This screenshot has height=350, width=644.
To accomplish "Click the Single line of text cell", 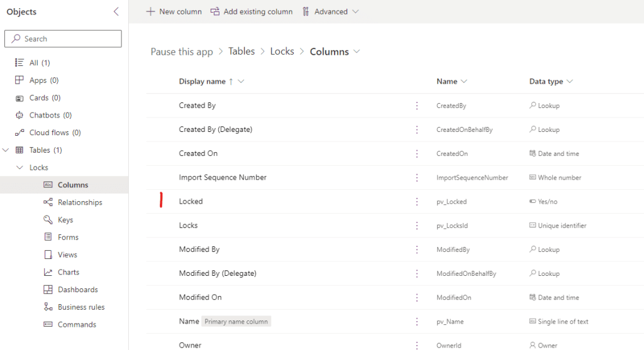I will (x=558, y=322).
